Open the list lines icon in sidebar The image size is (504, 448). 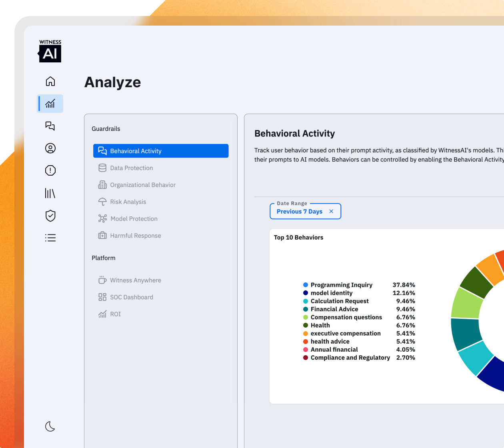coord(50,238)
